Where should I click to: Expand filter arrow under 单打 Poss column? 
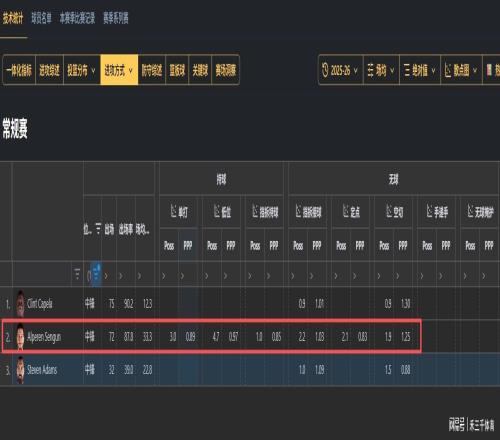click(x=164, y=276)
